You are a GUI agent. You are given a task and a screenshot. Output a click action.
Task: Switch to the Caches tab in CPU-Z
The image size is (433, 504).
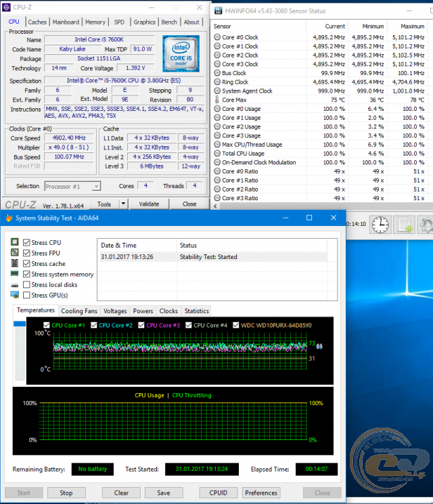37,22
